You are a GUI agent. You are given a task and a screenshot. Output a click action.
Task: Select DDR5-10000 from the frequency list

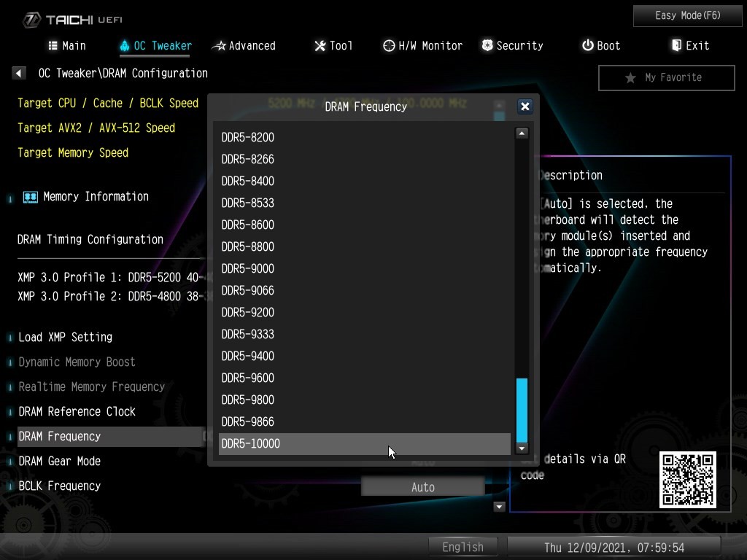[364, 443]
